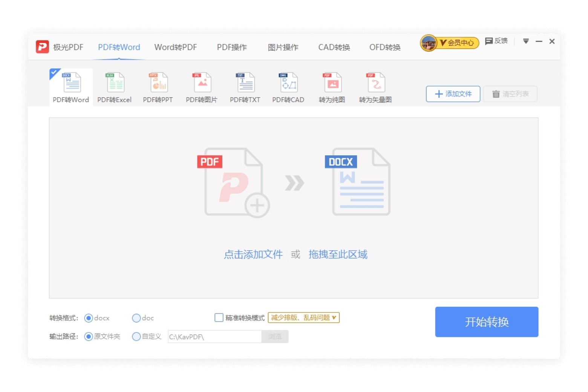
Task: Click the user avatar icon
Action: coord(429,43)
